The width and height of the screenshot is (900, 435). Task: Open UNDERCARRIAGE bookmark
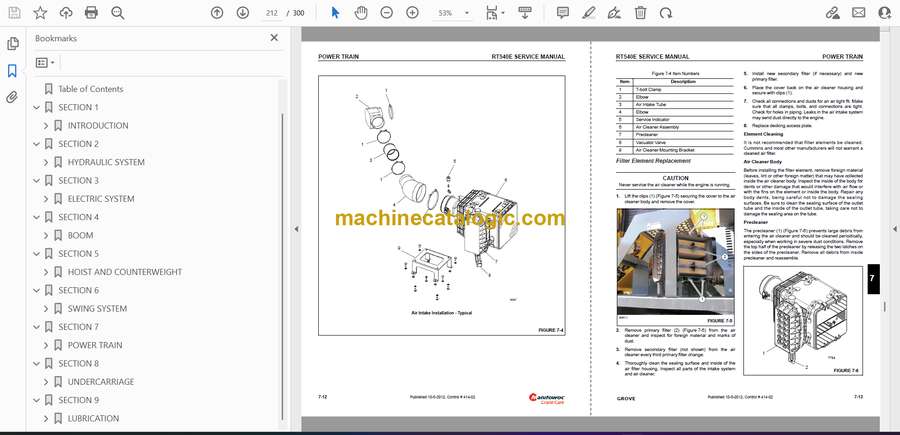[101, 382]
